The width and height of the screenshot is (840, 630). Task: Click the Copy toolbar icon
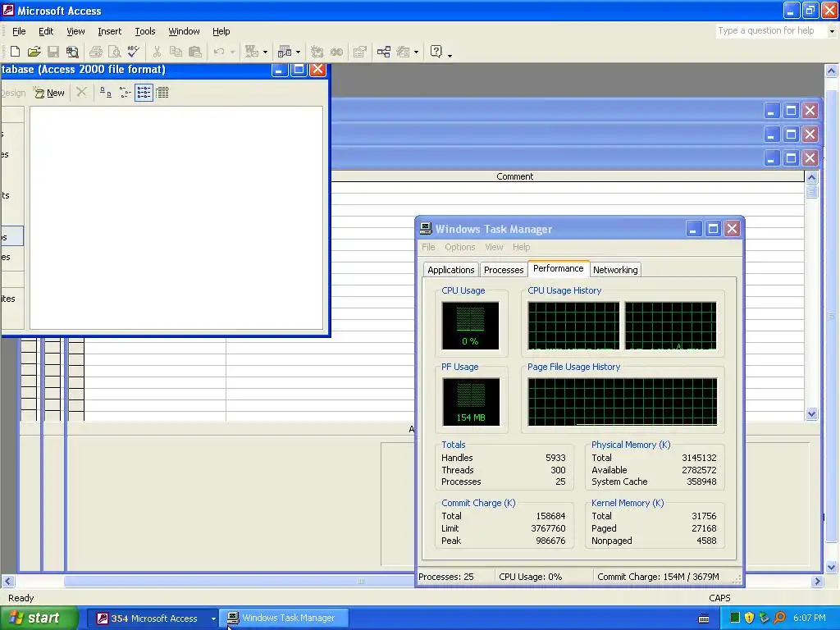point(176,52)
